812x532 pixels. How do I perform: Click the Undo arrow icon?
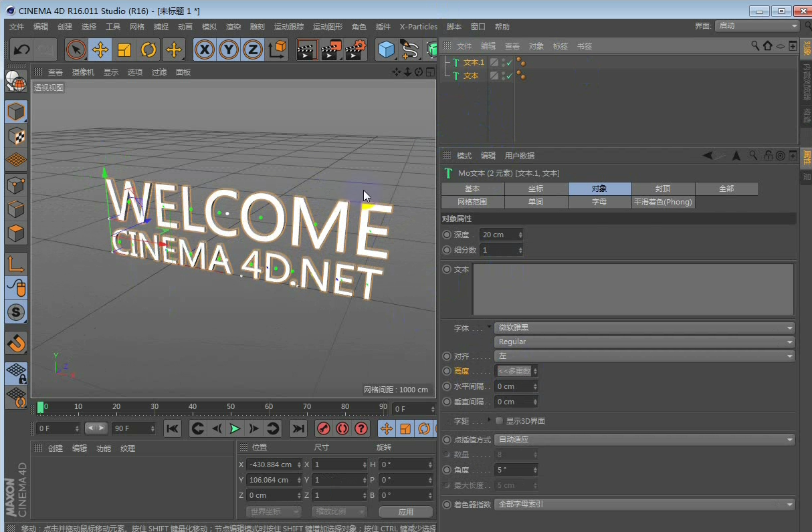(21, 49)
